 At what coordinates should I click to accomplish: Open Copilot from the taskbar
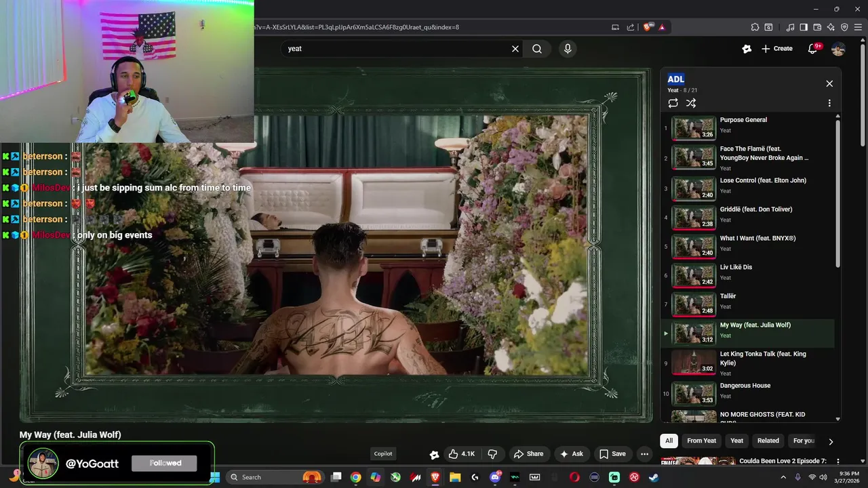375,477
